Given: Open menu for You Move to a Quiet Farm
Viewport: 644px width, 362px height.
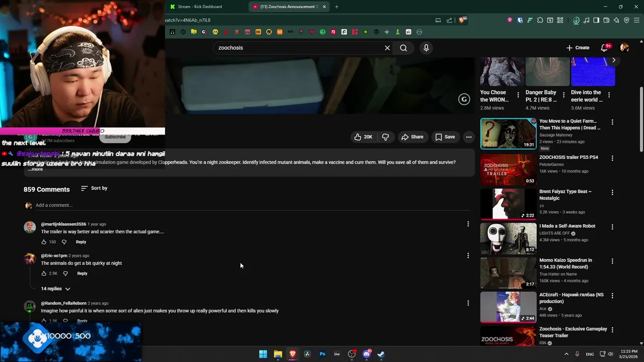Looking at the screenshot, I should (612, 122).
